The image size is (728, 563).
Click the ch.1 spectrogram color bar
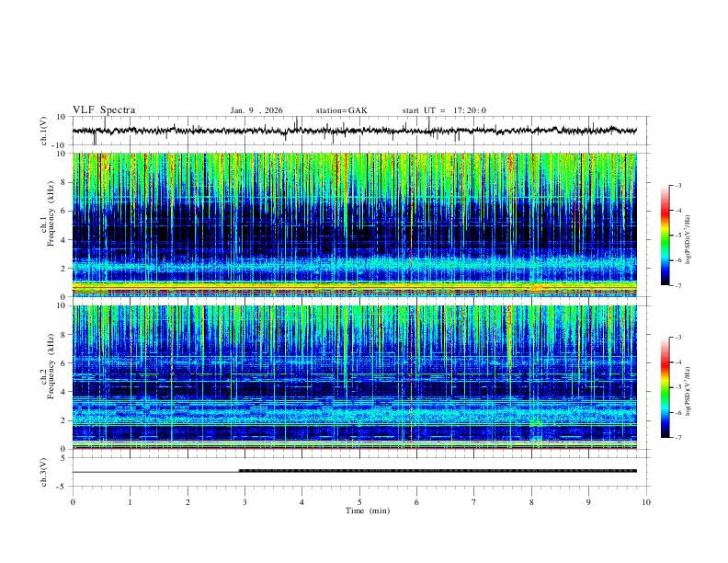(665, 236)
